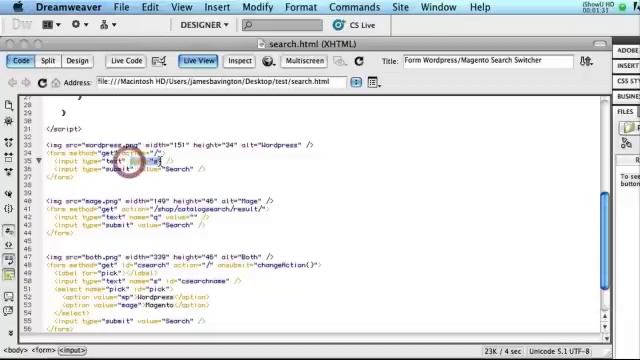Viewport: 640px width, 360px height.
Task: Open the FILES panel tab
Action: [x=625, y=111]
